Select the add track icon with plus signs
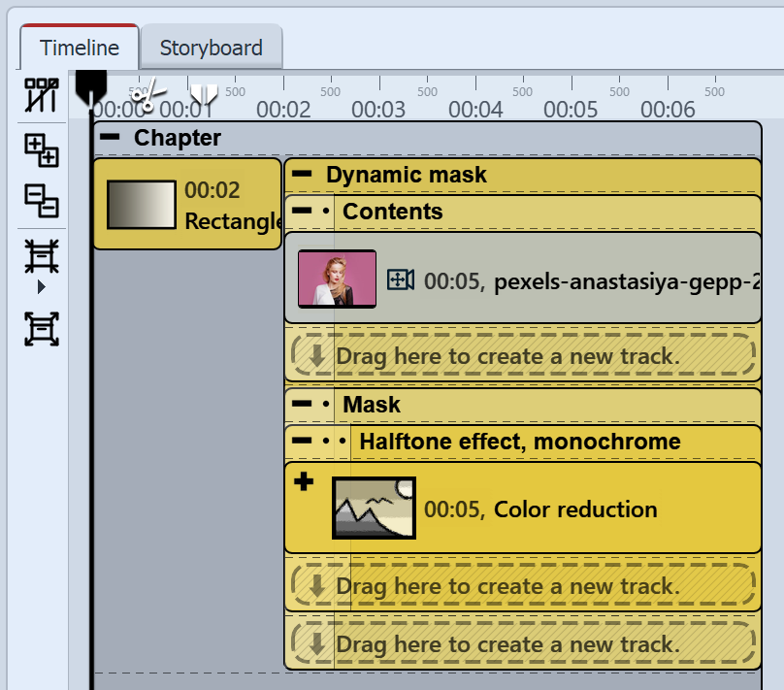 (41, 152)
